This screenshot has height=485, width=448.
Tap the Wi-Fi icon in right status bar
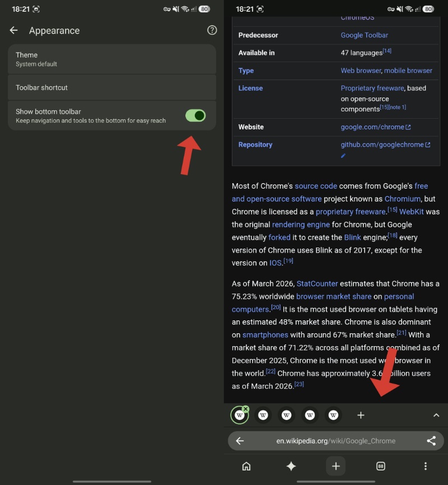coord(409,9)
